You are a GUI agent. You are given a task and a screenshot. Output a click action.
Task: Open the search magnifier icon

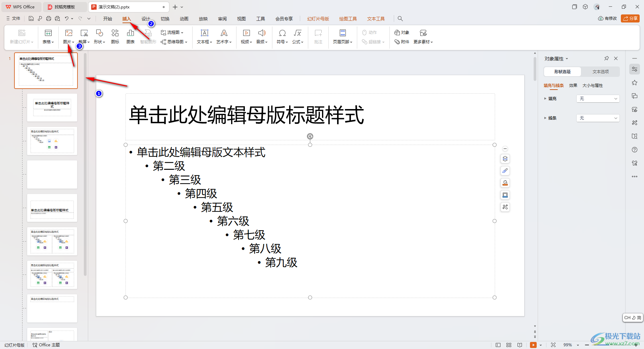(400, 18)
